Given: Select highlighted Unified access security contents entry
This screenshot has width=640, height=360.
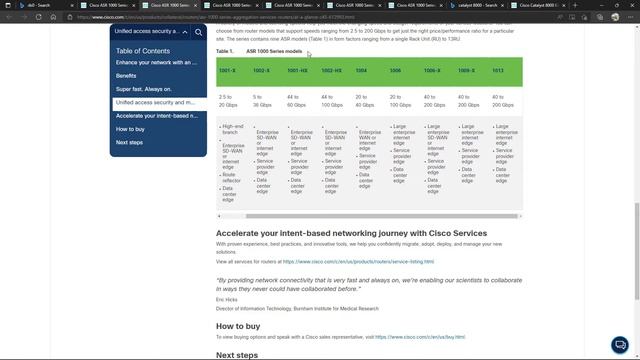Looking at the screenshot, I should click(x=160, y=103).
